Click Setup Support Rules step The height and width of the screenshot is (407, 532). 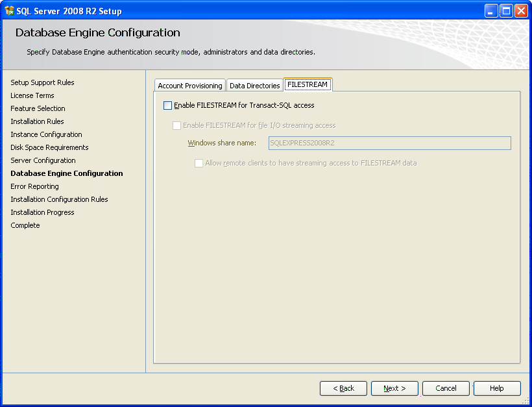tap(42, 82)
